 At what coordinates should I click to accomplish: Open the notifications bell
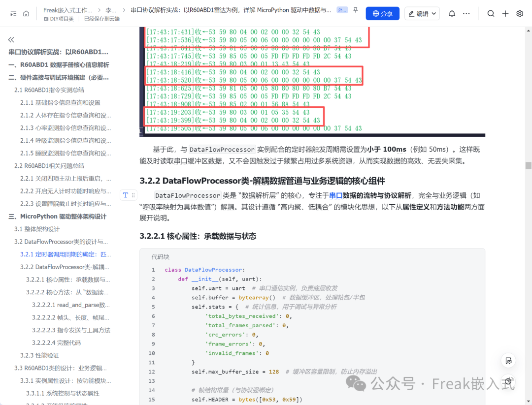(452, 14)
